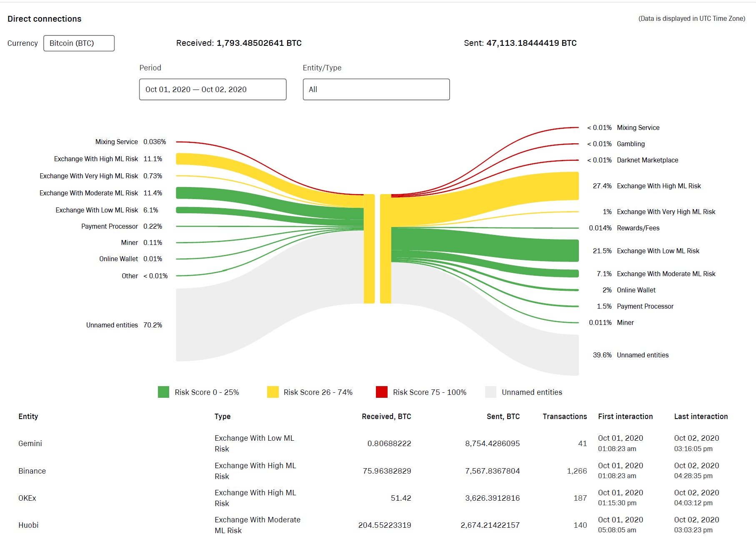
Task: Select the Darknet Marketplace label
Action: (647, 160)
